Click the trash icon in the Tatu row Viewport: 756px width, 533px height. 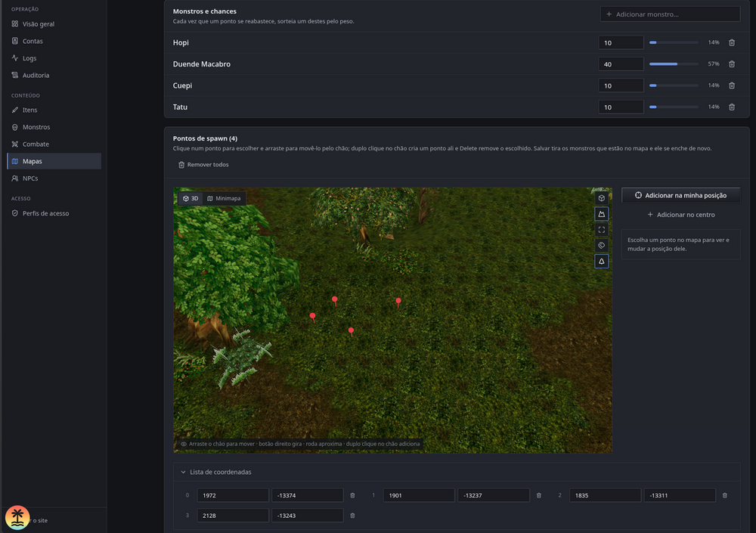731,107
